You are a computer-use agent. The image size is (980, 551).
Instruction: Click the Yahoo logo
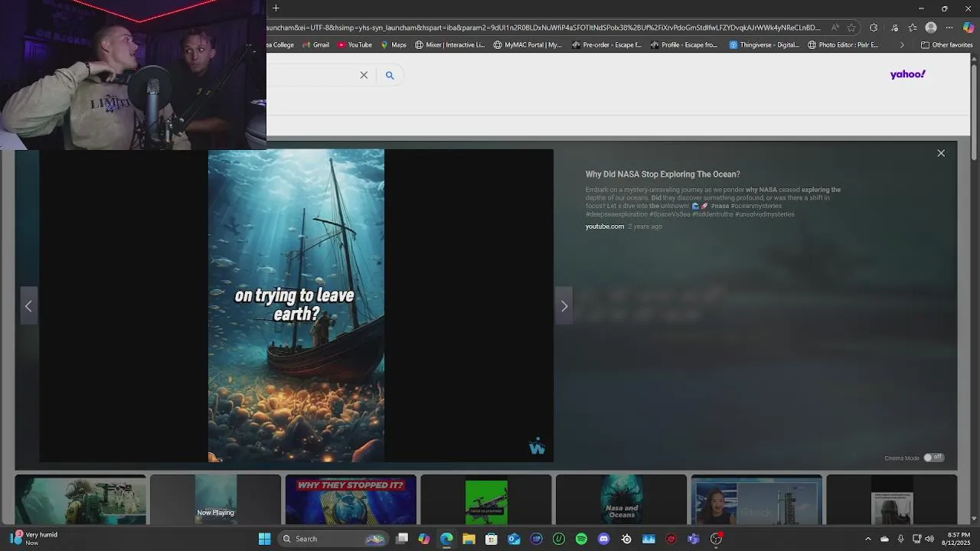coord(908,74)
